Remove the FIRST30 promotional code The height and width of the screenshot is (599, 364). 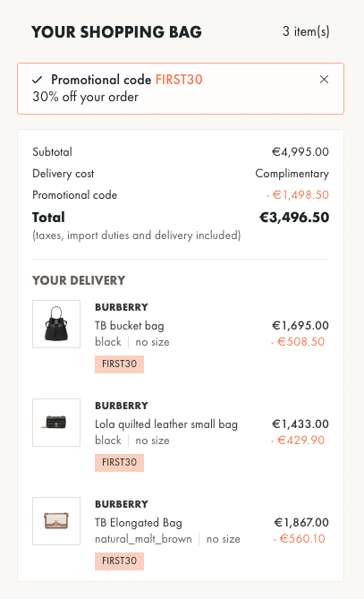pyautogui.click(x=324, y=80)
